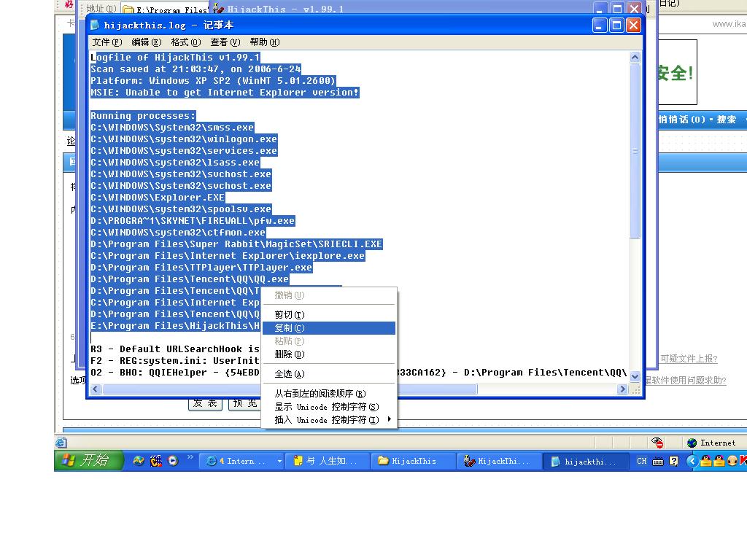Switch to HijackThis folder taskbar button
747x560 pixels.
pos(413,461)
